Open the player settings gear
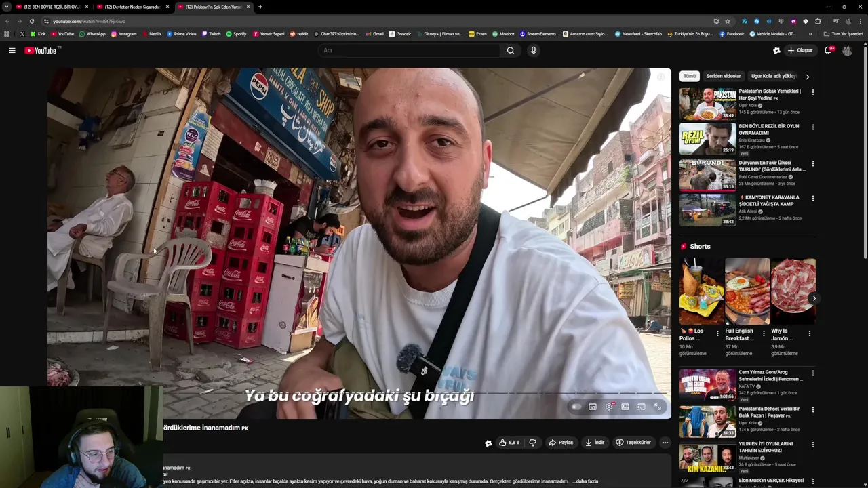Viewport: 868px width, 488px height. [x=609, y=407]
